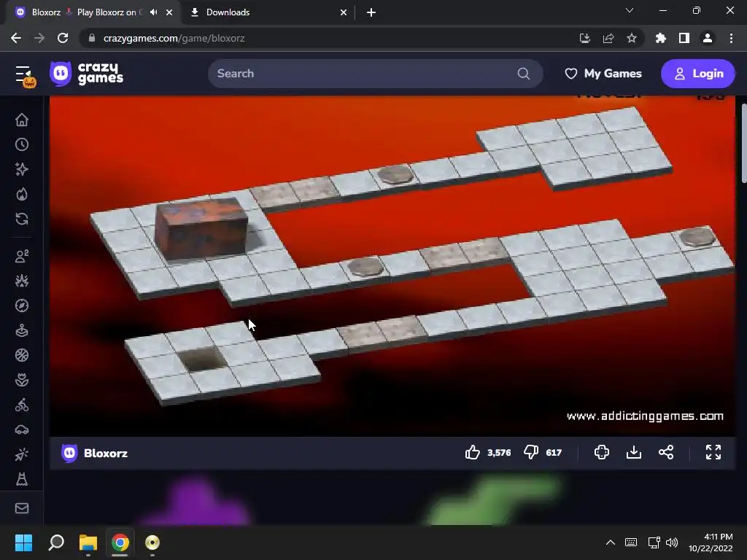
Task: Open the joystick arcade category icon
Action: tap(21, 330)
